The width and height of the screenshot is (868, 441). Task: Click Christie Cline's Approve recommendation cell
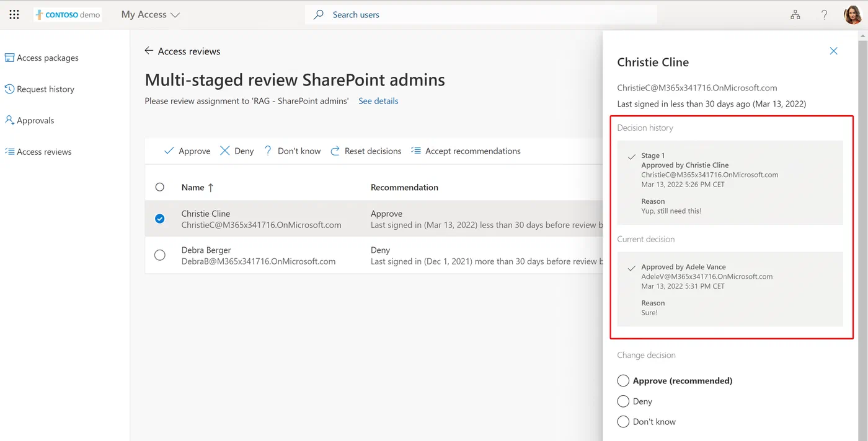[486, 219]
